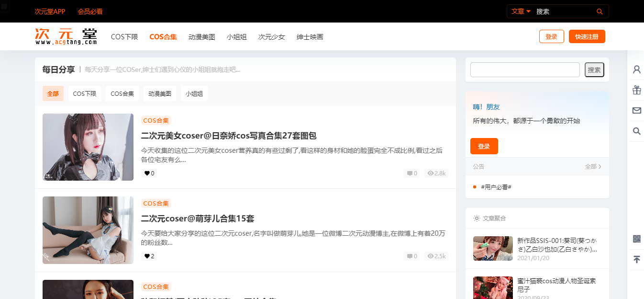Click the back-to-top arrow icon
This screenshot has height=299, width=644.
pos(636,259)
